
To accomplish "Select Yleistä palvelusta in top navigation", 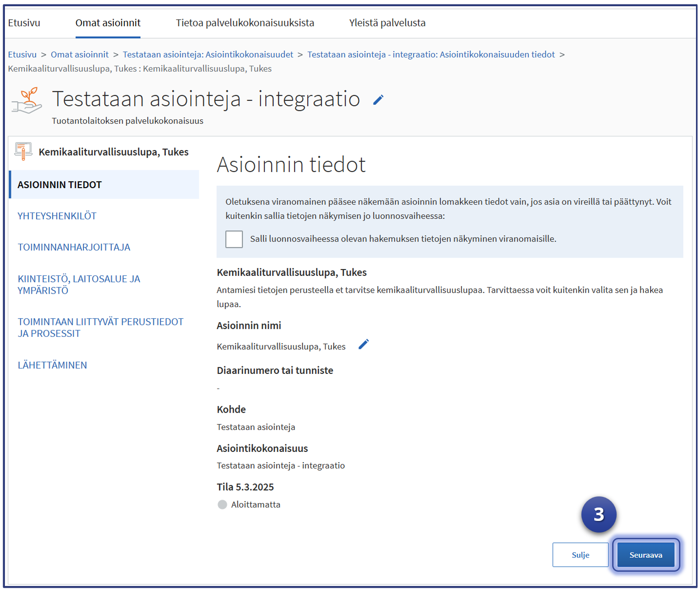I will (387, 23).
